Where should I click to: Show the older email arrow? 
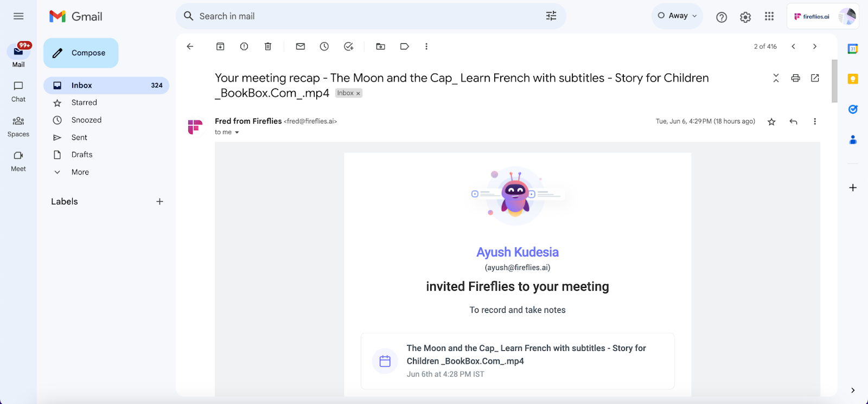click(815, 47)
